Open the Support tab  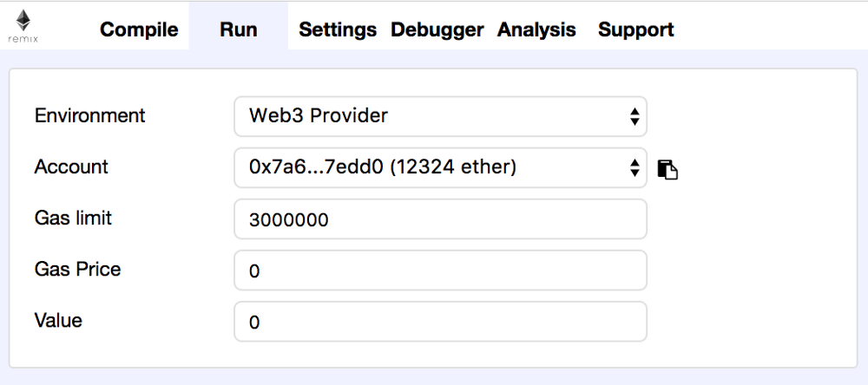click(635, 29)
